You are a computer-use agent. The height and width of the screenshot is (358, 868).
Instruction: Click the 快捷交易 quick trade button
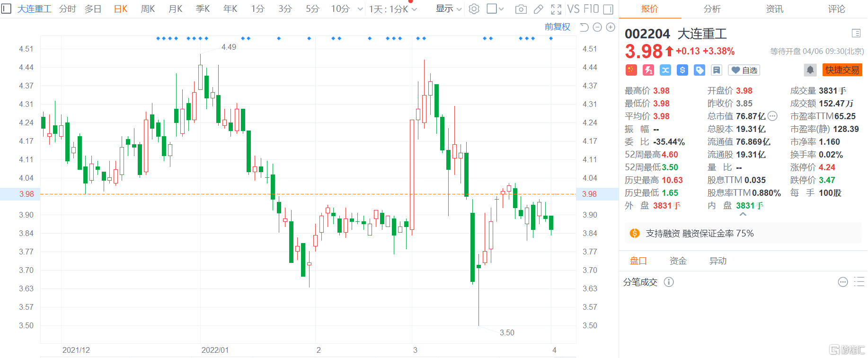pyautogui.click(x=842, y=70)
